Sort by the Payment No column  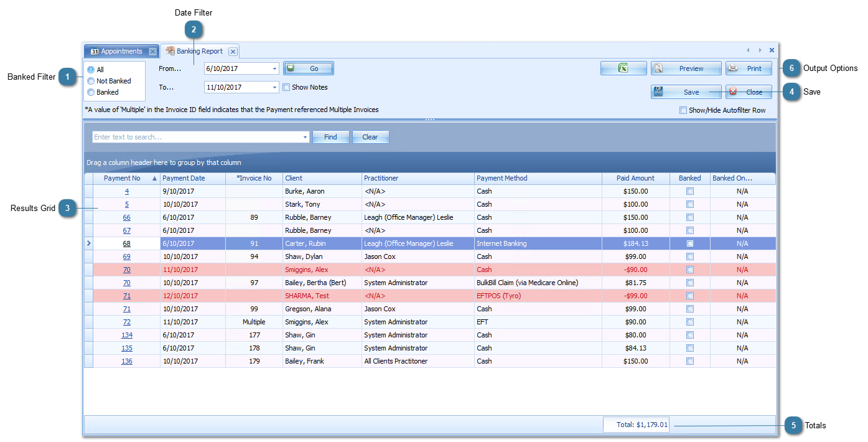pos(127,178)
